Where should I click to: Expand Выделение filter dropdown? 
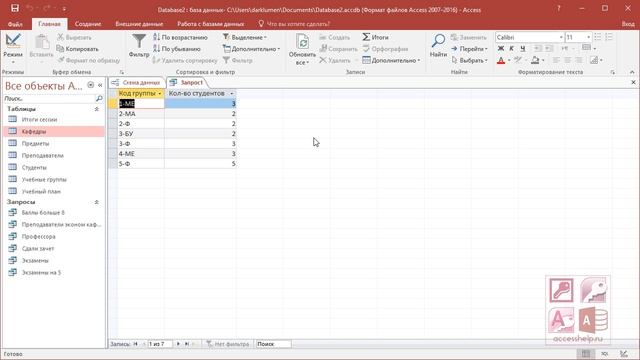tap(245, 38)
